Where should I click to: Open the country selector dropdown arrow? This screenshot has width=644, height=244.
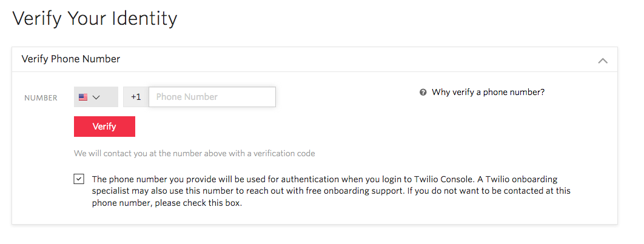pos(96,97)
